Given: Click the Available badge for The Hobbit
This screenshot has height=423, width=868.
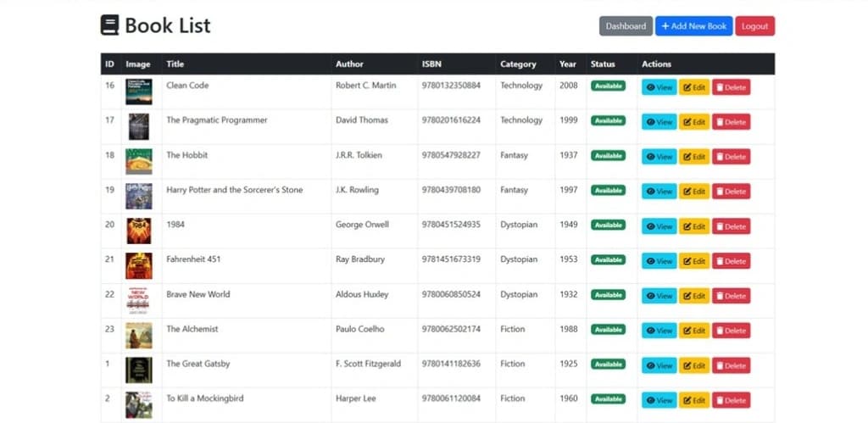Looking at the screenshot, I should point(608,156).
